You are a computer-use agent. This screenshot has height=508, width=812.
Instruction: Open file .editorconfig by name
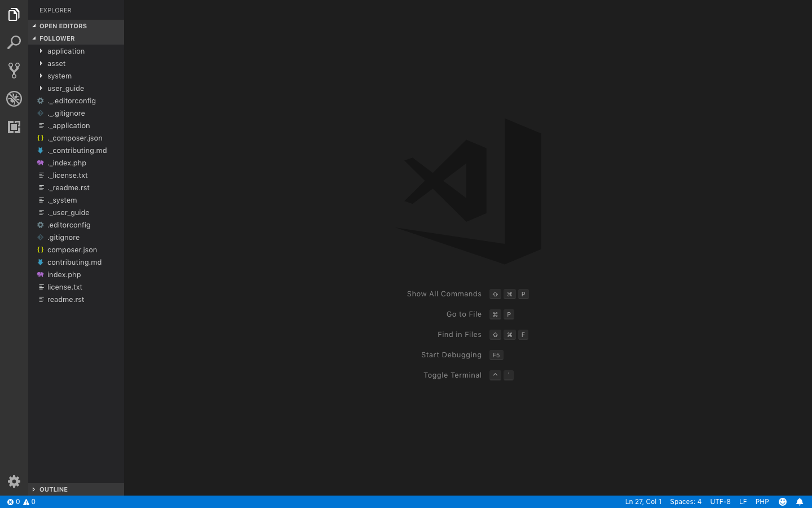coord(69,225)
